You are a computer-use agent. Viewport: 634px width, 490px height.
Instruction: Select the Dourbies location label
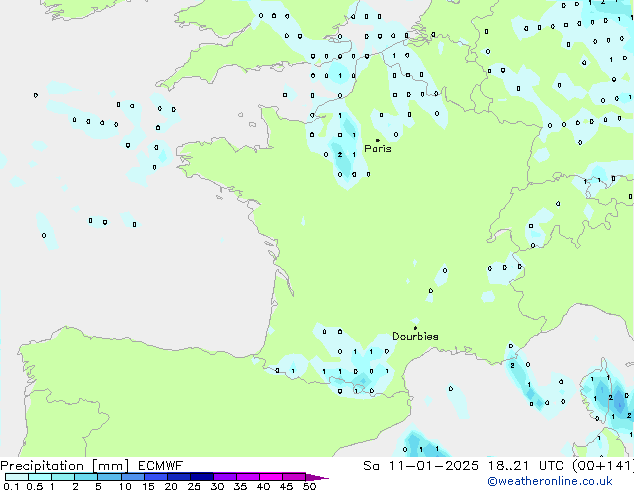415,337
